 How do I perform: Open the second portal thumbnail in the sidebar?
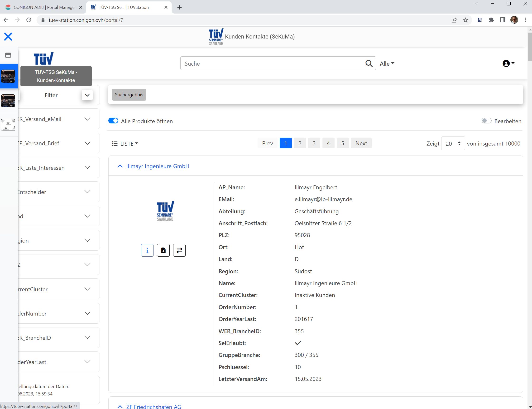[x=8, y=101]
